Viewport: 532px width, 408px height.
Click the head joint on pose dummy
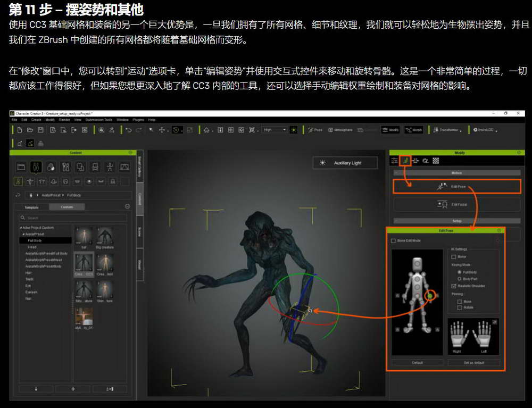coord(417,263)
